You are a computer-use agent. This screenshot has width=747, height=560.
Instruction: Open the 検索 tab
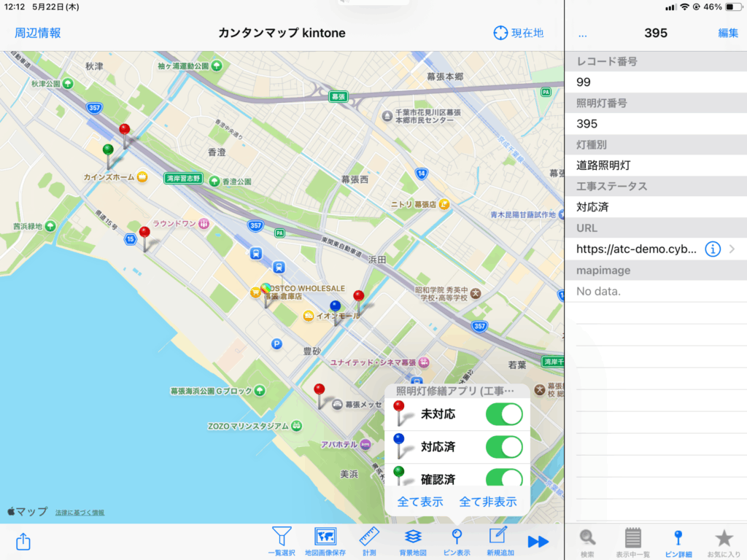tap(587, 543)
